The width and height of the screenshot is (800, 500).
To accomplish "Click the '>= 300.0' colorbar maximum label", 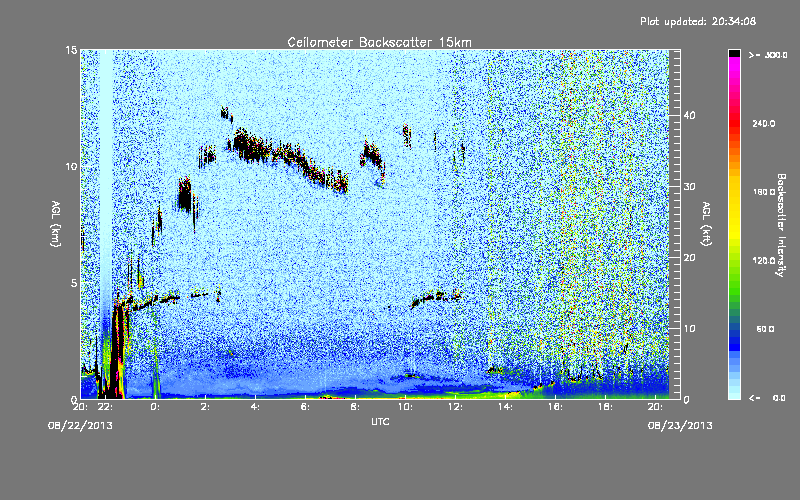I will [x=768, y=55].
